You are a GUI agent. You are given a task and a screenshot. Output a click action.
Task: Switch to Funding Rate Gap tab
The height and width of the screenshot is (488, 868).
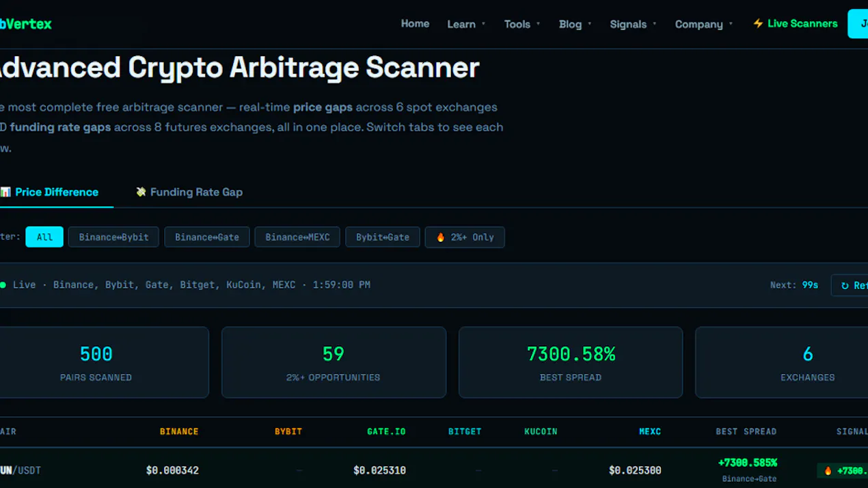point(189,192)
